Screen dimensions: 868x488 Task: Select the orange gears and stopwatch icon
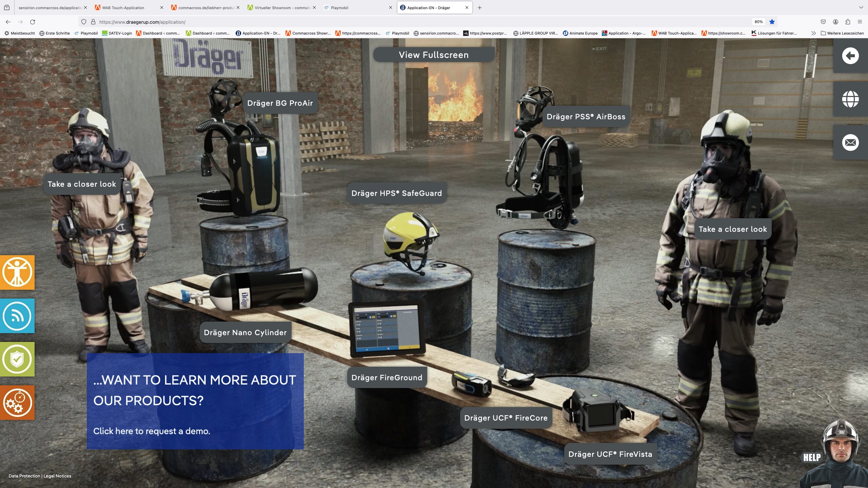pyautogui.click(x=17, y=403)
